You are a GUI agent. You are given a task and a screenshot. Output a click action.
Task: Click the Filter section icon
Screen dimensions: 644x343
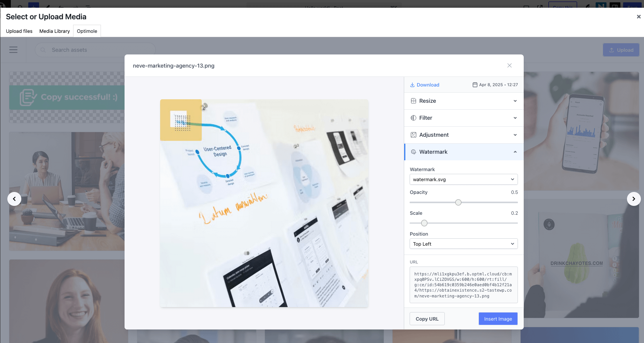point(413,118)
